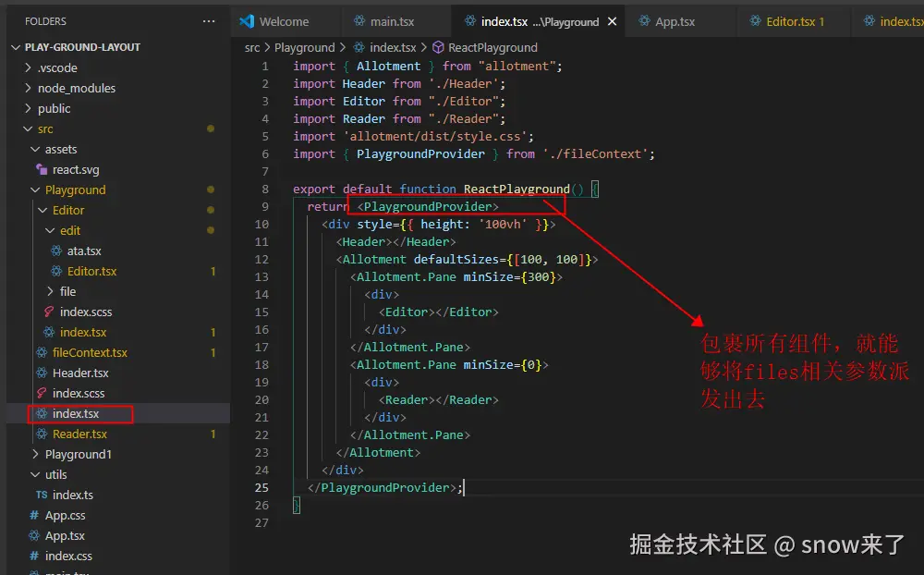Click the React icon on App.tsx tab
Screen dimensions: 924x575
pos(645,21)
